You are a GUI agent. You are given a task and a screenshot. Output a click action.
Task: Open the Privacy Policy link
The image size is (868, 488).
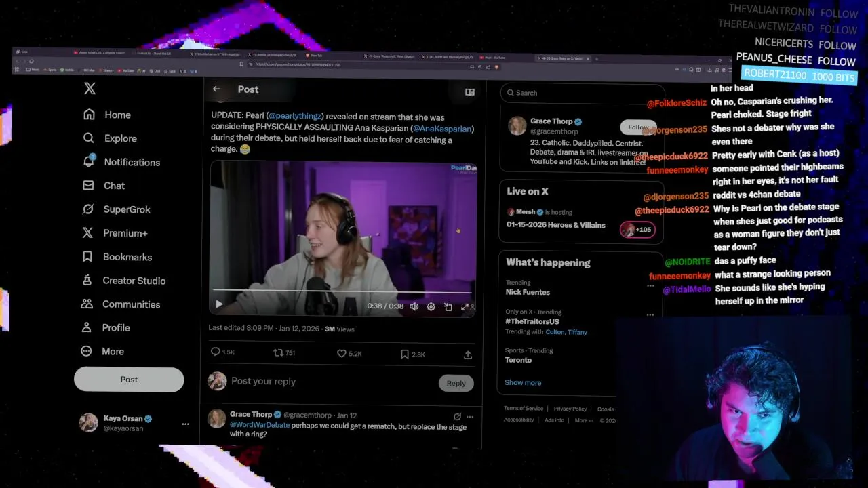570,409
